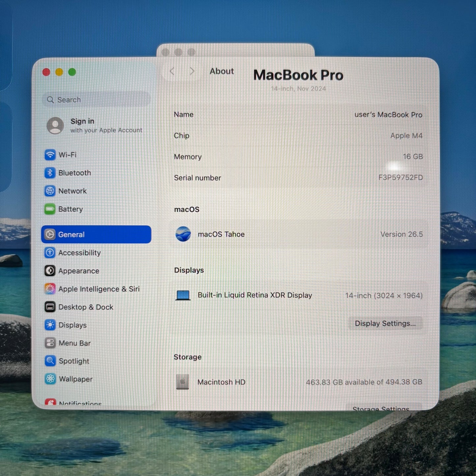This screenshot has height=476, width=476.
Task: Open the Notifications icon
Action: pyautogui.click(x=50, y=402)
